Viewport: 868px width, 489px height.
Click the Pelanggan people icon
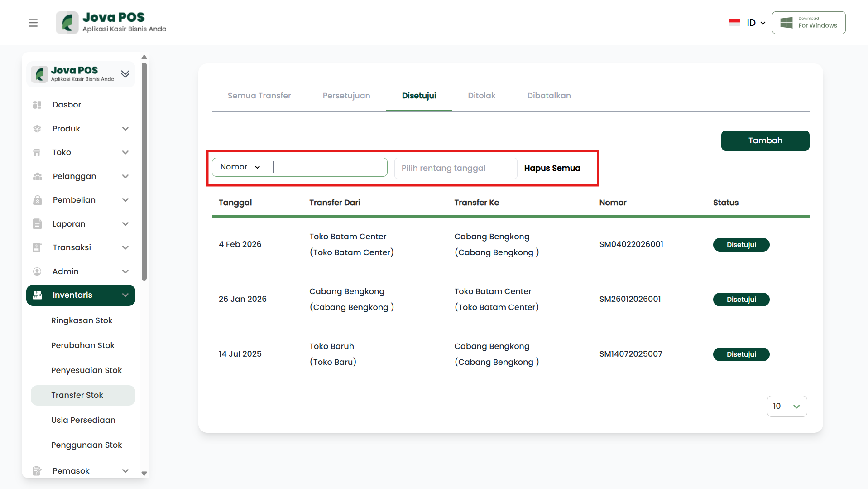click(37, 176)
